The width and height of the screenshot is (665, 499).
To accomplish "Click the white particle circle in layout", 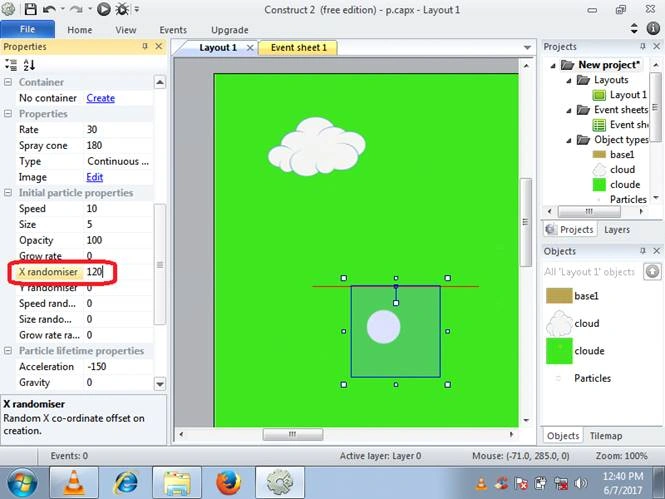I will pos(383,326).
